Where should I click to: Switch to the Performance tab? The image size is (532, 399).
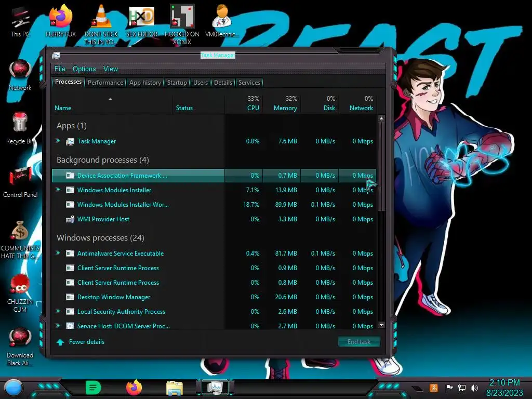[x=105, y=83]
